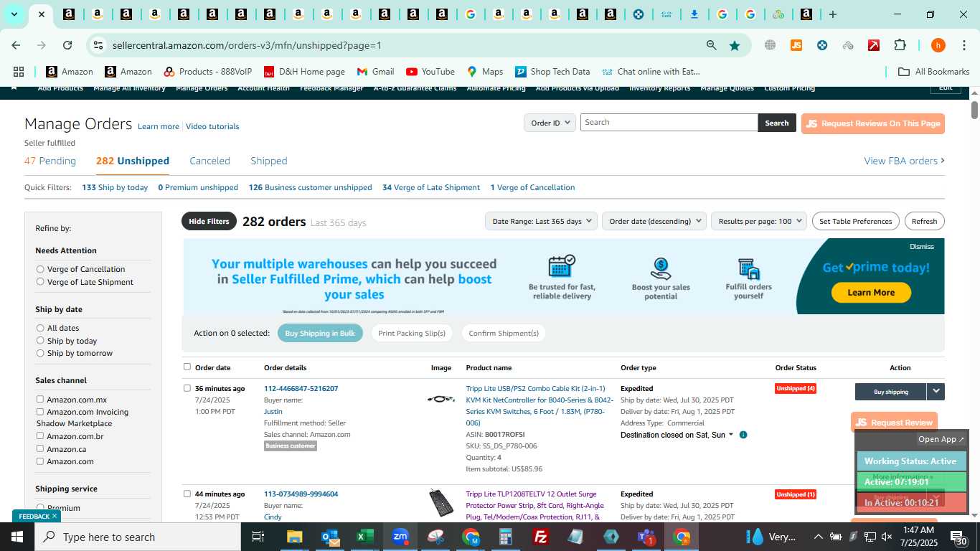Select Verge of Late Shipment radio filter

point(40,281)
